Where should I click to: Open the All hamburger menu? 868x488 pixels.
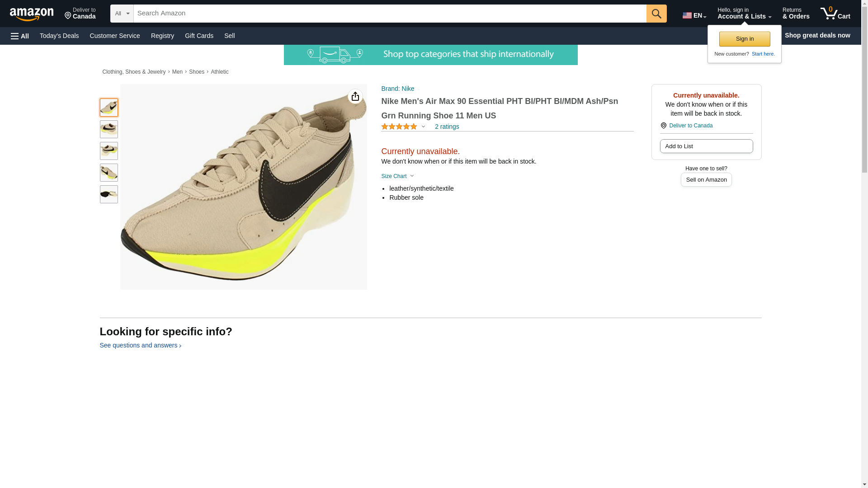(20, 36)
